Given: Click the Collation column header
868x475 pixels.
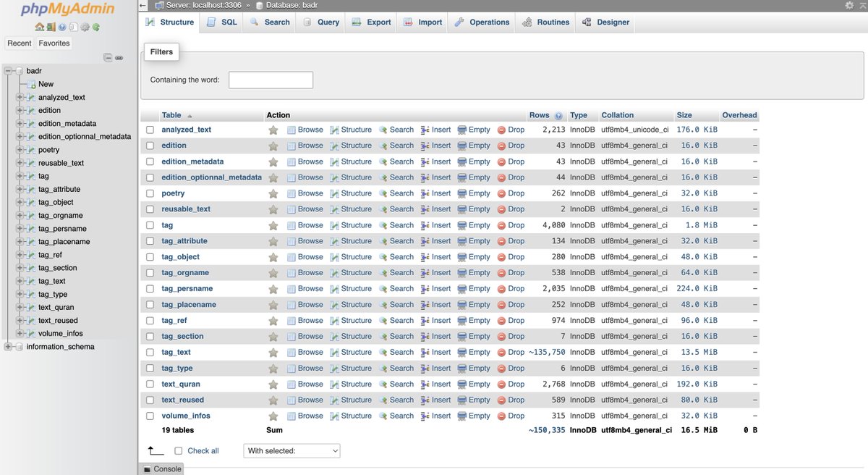Looking at the screenshot, I should pos(618,115).
